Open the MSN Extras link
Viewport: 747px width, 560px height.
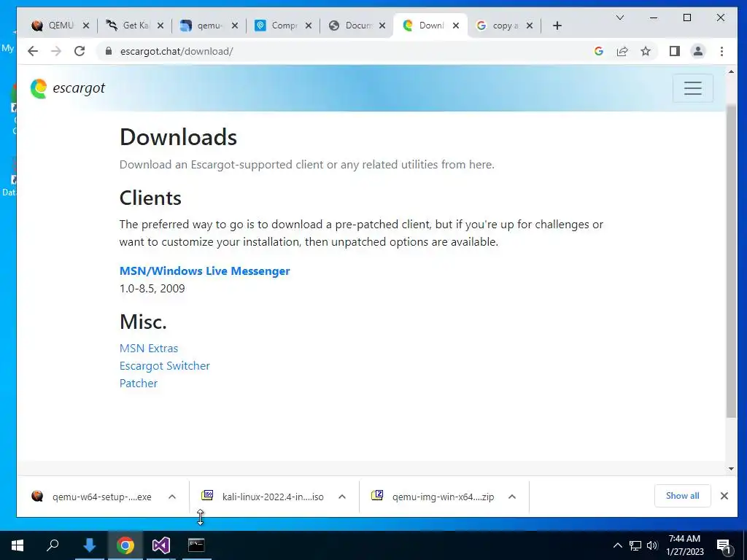point(149,349)
